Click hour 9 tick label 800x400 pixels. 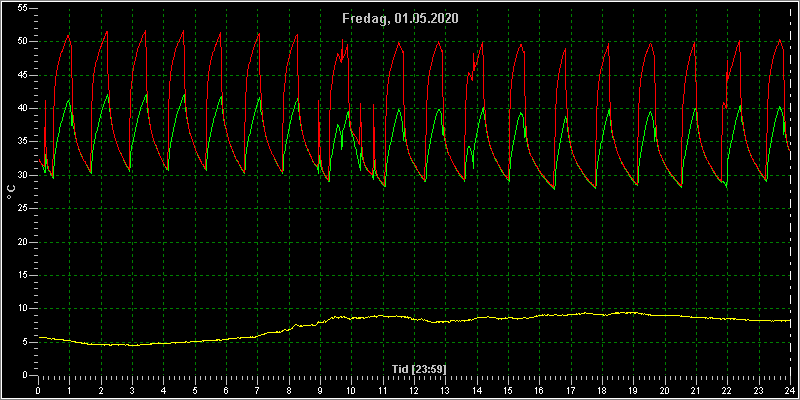pos(320,391)
